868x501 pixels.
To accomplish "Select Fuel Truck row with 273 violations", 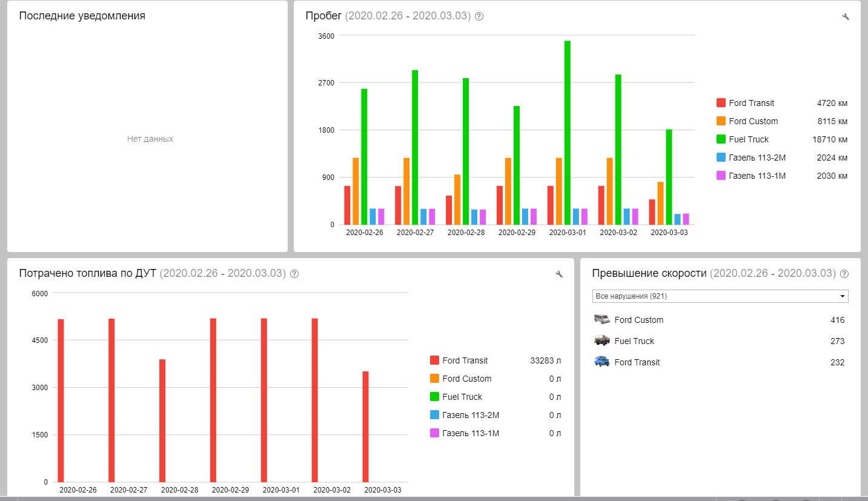I will [720, 341].
